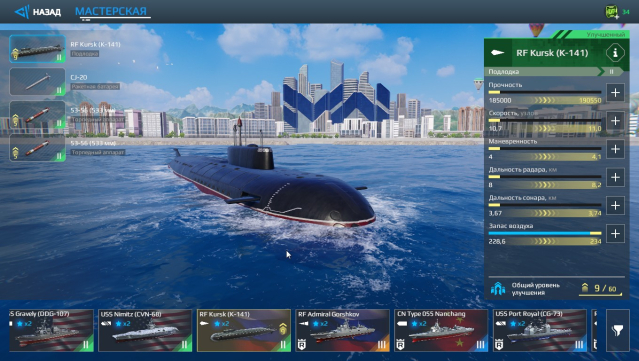
Task: Select the first 53-56 torpedo slot
Action: [x=37, y=115]
